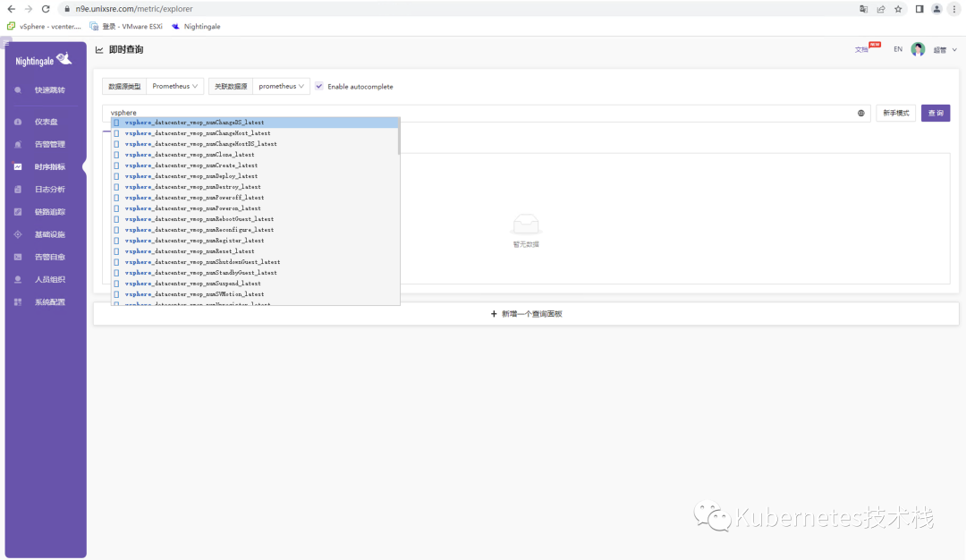This screenshot has width=966, height=560.
Task: Toggle the sidebar hamburger collapse button
Action: click(5, 43)
